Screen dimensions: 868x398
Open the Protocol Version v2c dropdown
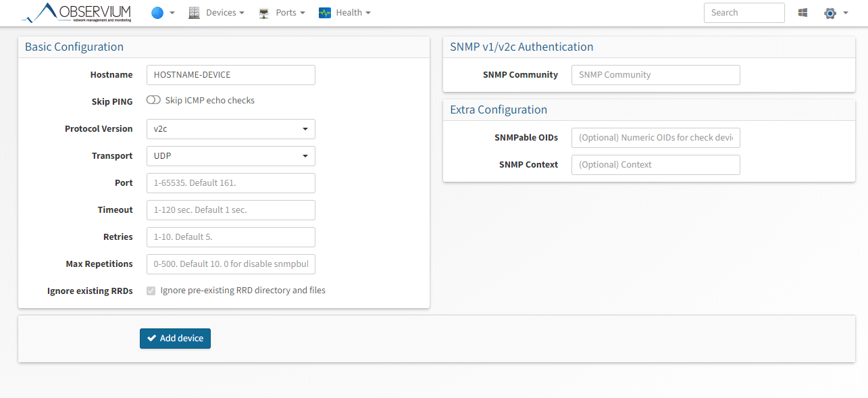click(x=230, y=129)
